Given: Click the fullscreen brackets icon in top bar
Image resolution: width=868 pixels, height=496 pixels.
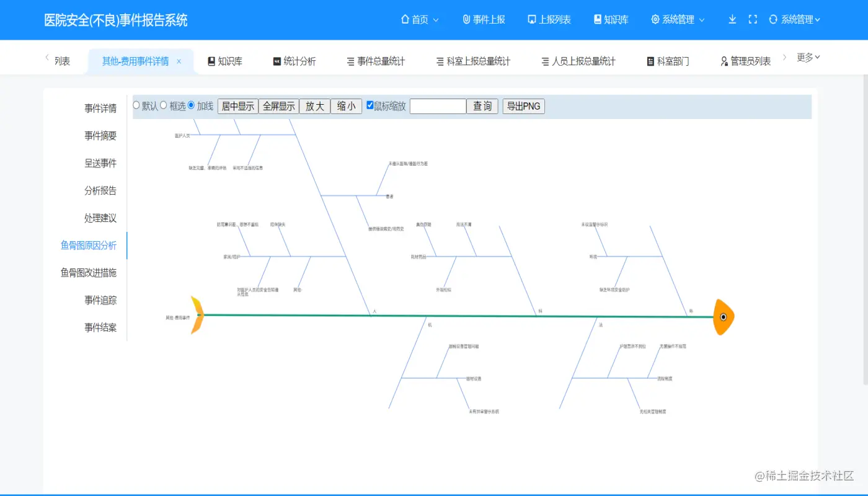Looking at the screenshot, I should [x=753, y=19].
